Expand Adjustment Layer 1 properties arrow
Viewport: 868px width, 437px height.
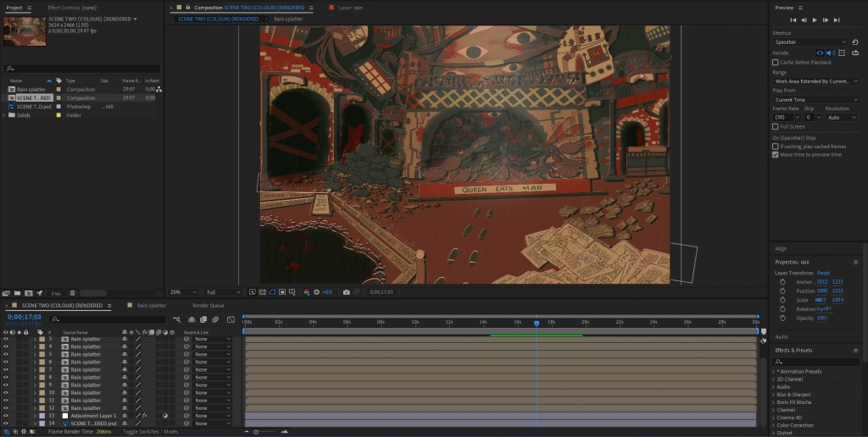click(x=35, y=416)
